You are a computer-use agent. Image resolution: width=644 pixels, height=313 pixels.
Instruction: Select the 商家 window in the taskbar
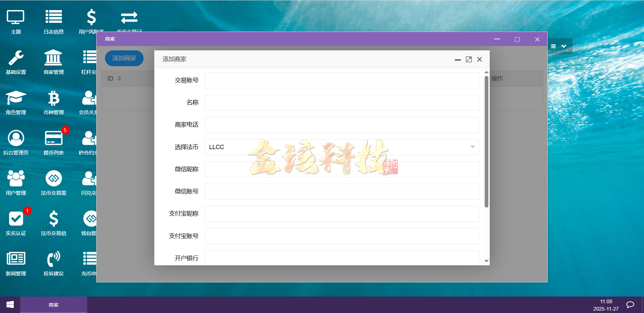pos(54,305)
